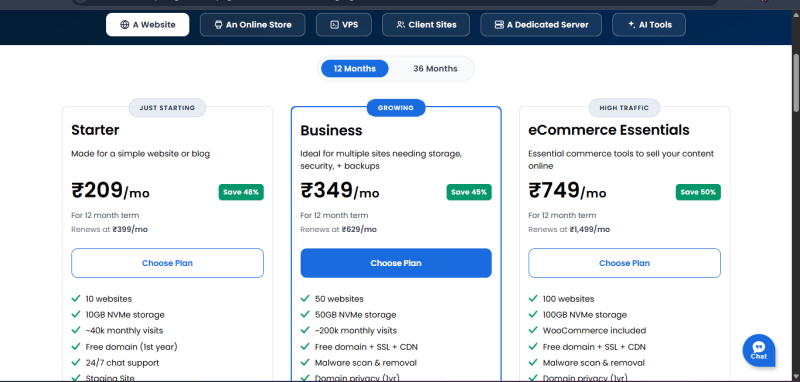Click the GROWING badge

[396, 108]
